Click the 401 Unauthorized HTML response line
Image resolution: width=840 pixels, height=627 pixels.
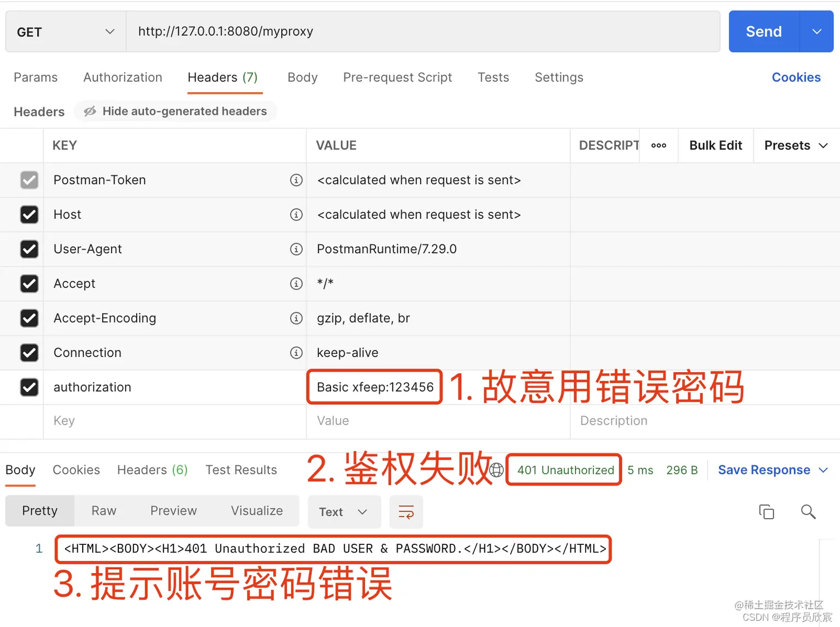pos(335,549)
